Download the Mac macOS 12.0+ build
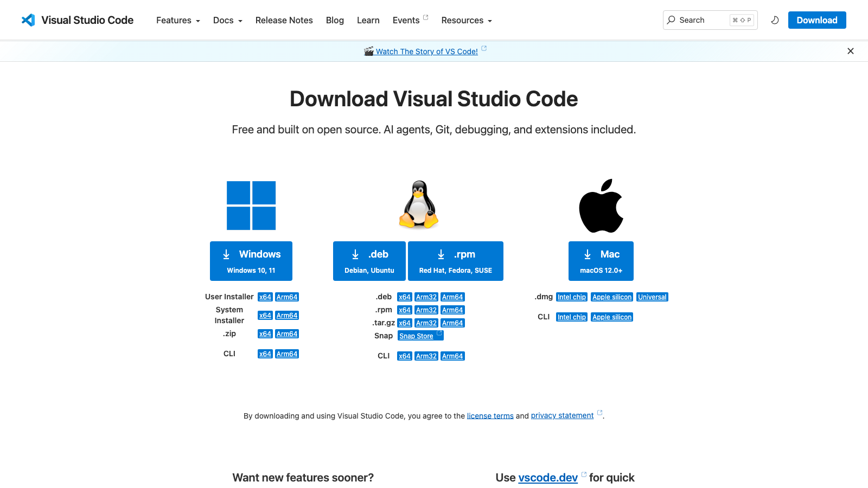Viewport: 868px width, 488px height. (x=601, y=261)
